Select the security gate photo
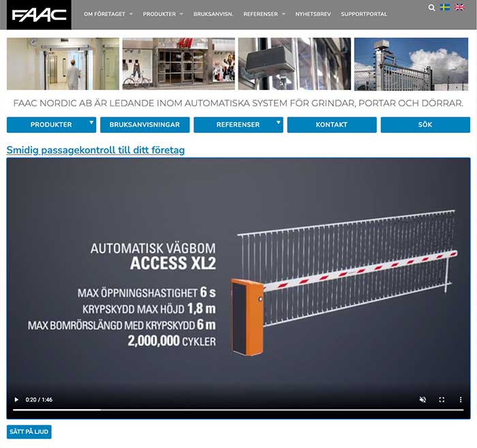 point(412,64)
